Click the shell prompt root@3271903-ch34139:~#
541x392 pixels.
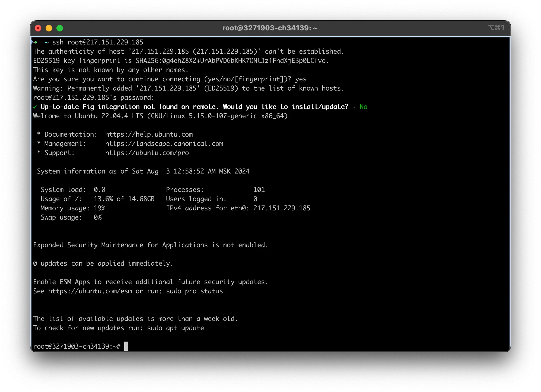click(x=77, y=346)
